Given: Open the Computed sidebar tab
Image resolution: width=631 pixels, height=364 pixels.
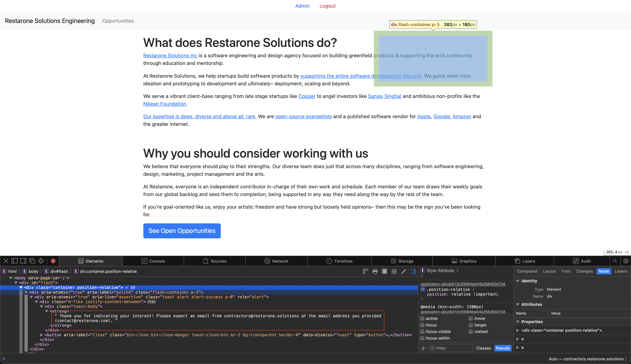Looking at the screenshot, I should [x=527, y=271].
